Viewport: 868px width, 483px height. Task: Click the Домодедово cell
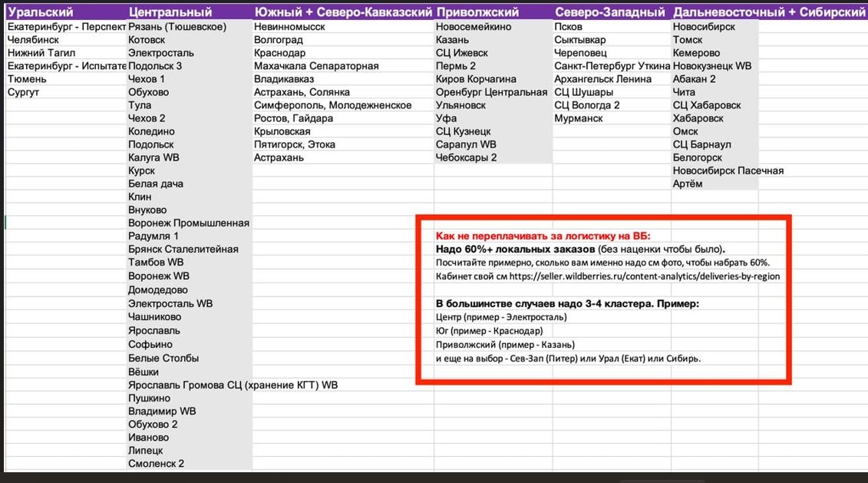[x=190, y=289]
